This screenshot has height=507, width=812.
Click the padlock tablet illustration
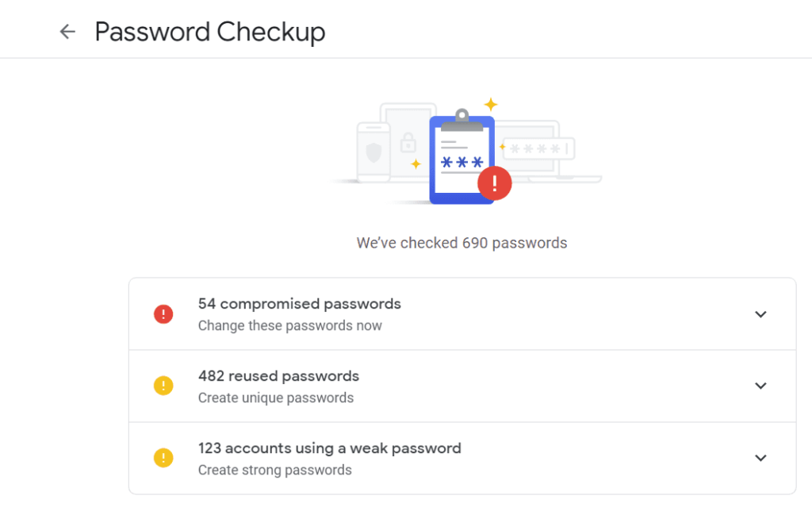point(408,143)
